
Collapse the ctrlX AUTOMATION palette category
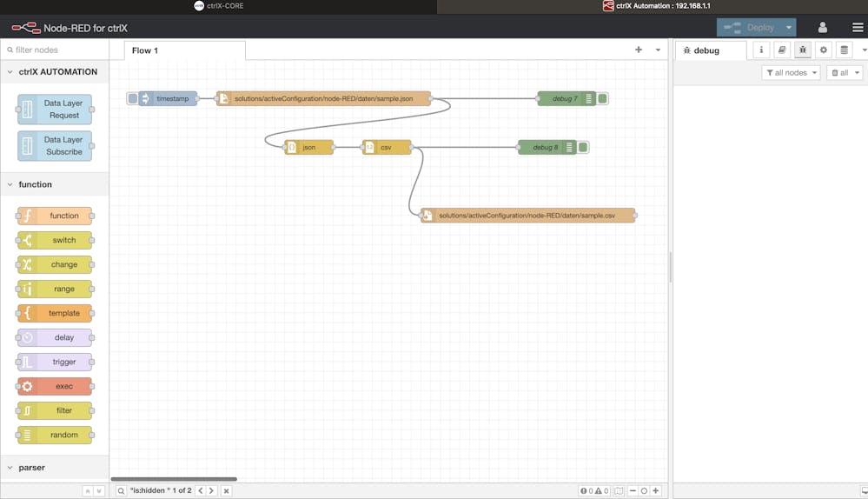(x=55, y=72)
